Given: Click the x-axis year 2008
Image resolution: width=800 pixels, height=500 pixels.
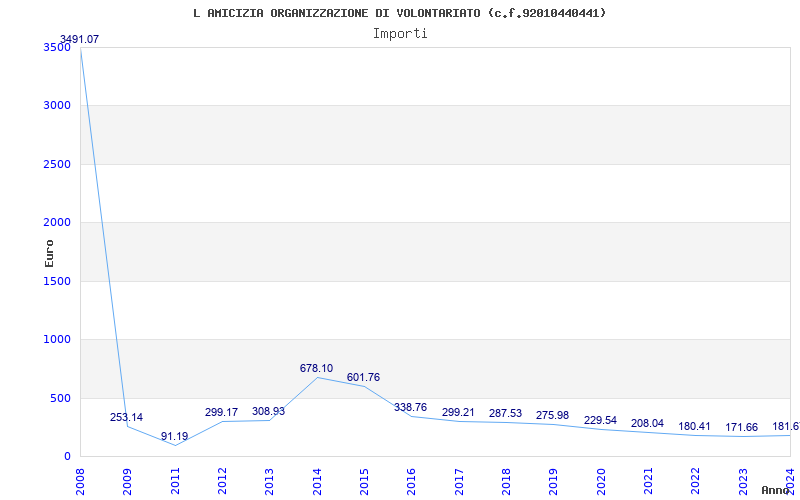Looking at the screenshot, I should tap(80, 482).
